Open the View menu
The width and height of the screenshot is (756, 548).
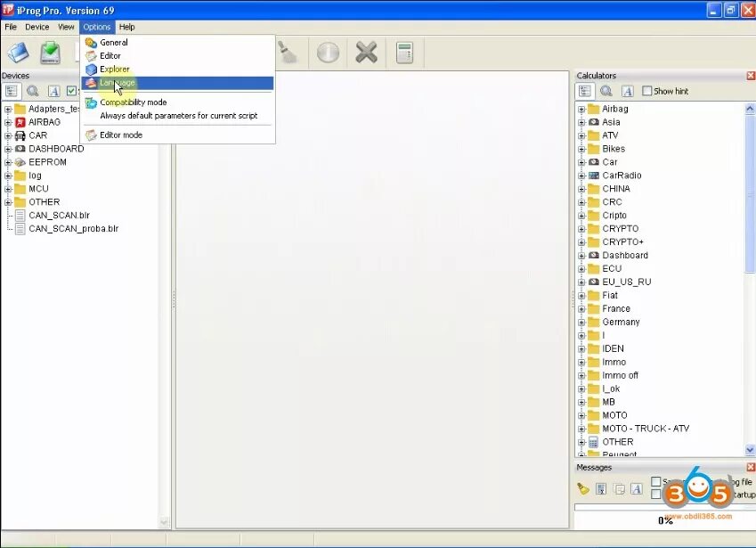pos(66,27)
